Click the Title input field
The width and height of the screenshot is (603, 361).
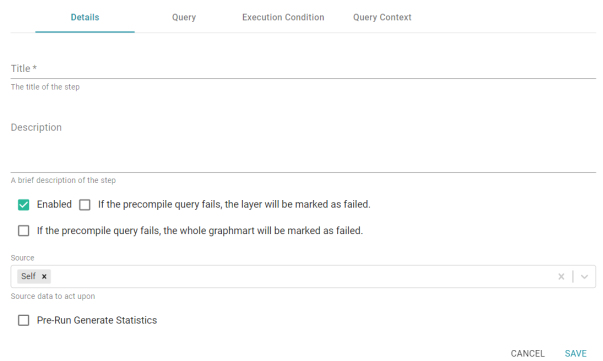click(303, 68)
